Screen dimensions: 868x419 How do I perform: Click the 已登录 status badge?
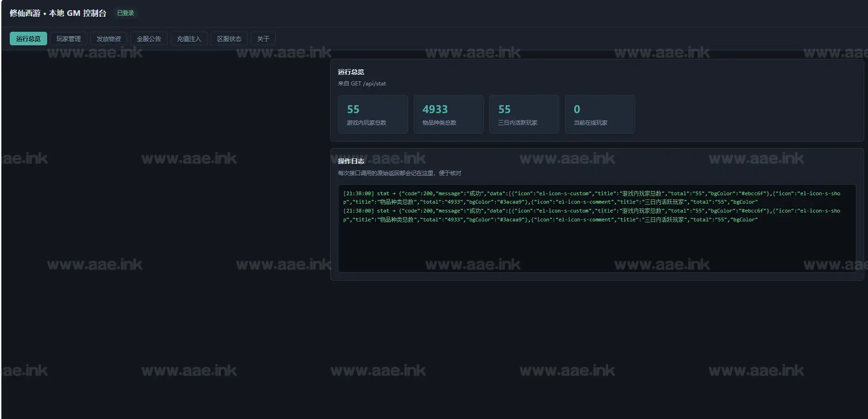[126, 13]
